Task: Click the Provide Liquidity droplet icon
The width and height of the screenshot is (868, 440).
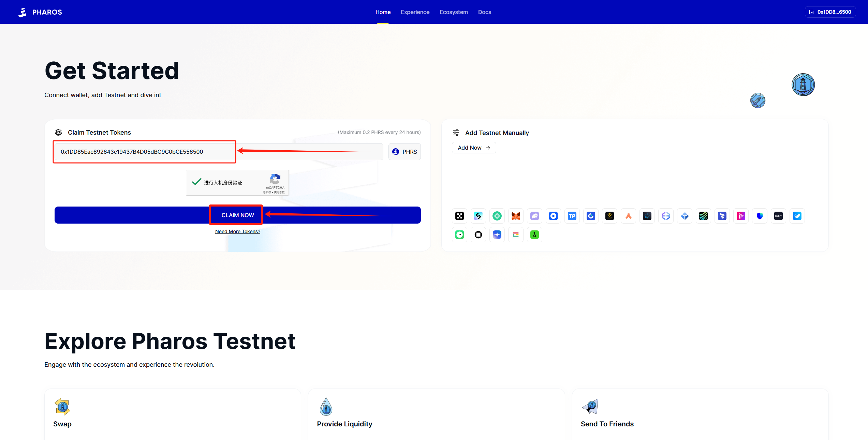Action: (326, 407)
